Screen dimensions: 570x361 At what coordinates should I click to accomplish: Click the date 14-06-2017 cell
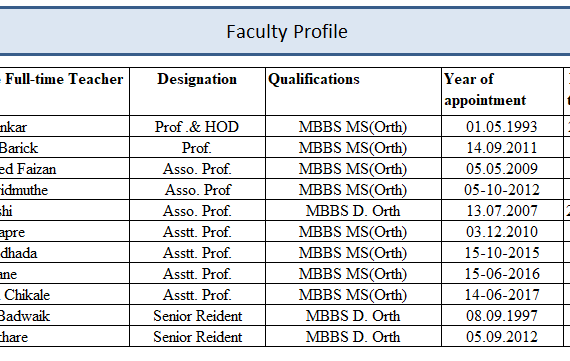click(502, 294)
